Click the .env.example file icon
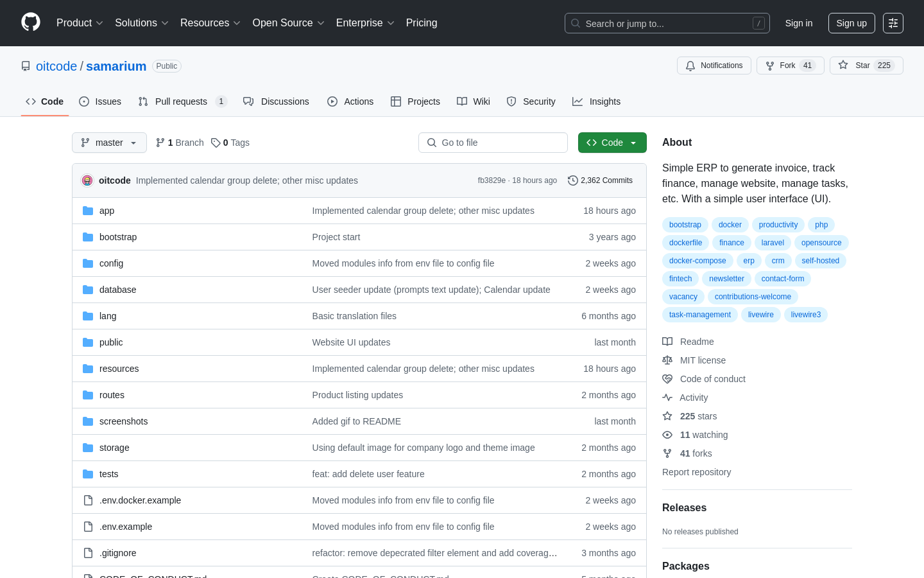Image resolution: width=924 pixels, height=578 pixels. pos(88,527)
